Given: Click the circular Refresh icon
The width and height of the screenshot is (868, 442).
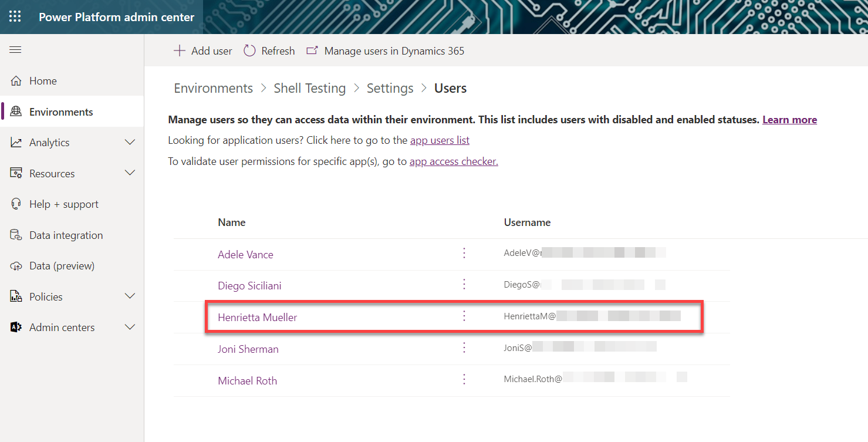Looking at the screenshot, I should click(249, 50).
